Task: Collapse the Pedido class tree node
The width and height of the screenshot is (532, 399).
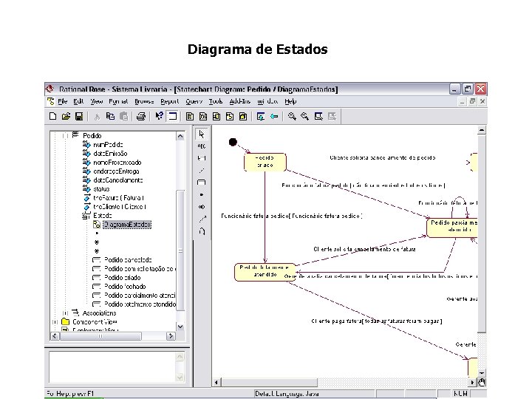Action: [65, 136]
